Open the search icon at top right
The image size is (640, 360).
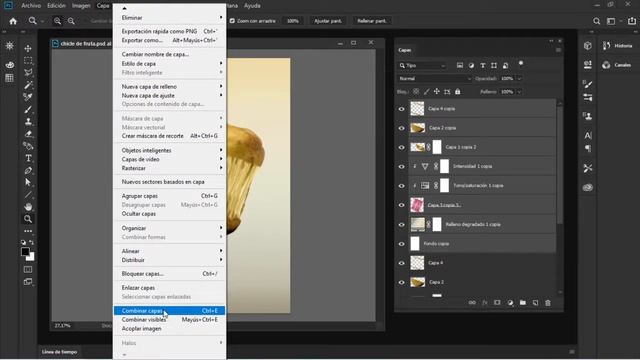[596, 21]
